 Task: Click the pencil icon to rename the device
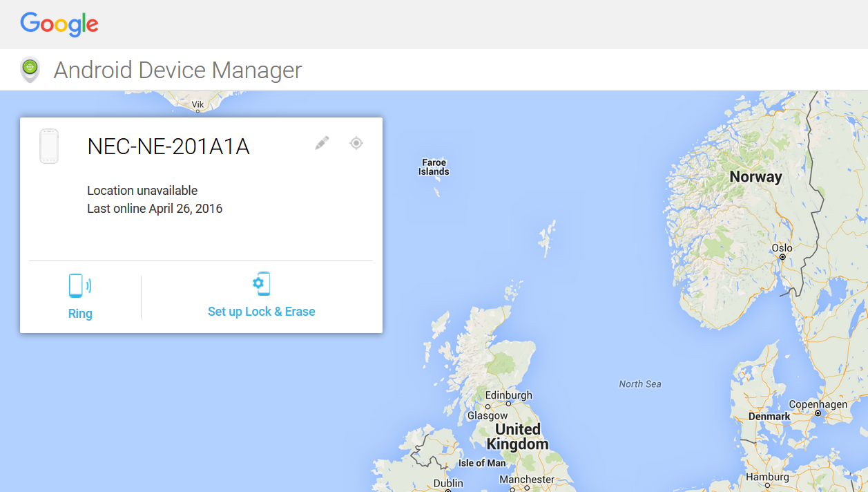coord(322,143)
